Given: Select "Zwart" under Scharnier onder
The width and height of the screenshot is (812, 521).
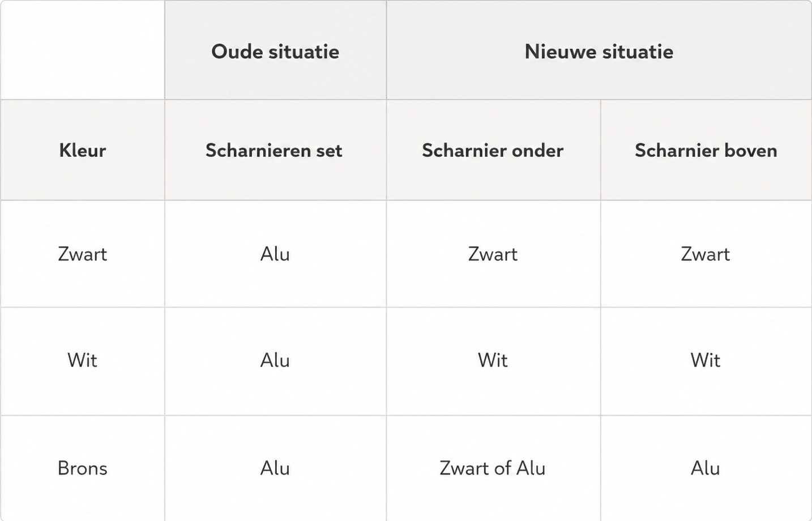Looking at the screenshot, I should [x=493, y=254].
